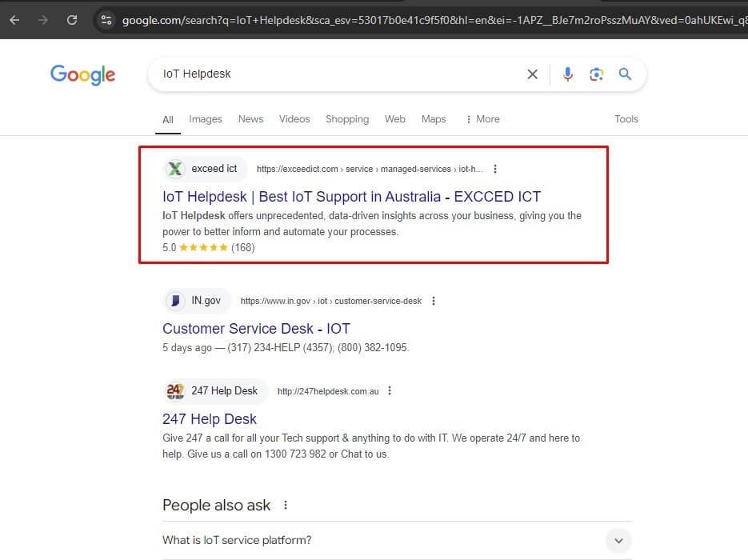Click the People also ask heading
Viewport: 748px width, 560px height.
tap(216, 505)
